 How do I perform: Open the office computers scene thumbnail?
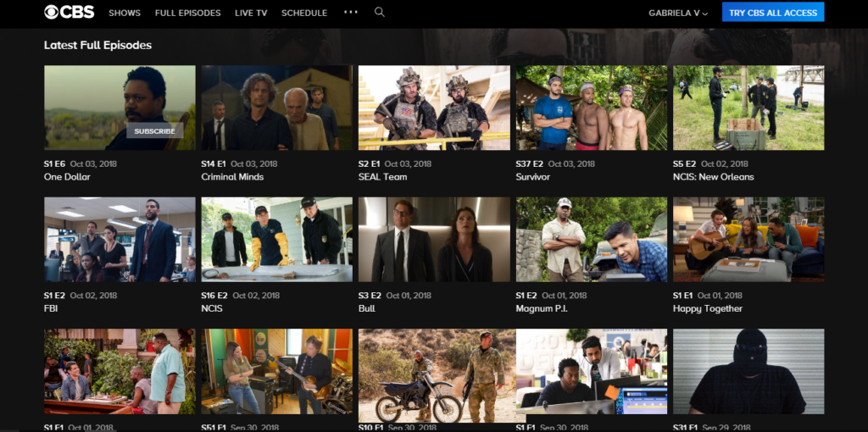tap(592, 371)
